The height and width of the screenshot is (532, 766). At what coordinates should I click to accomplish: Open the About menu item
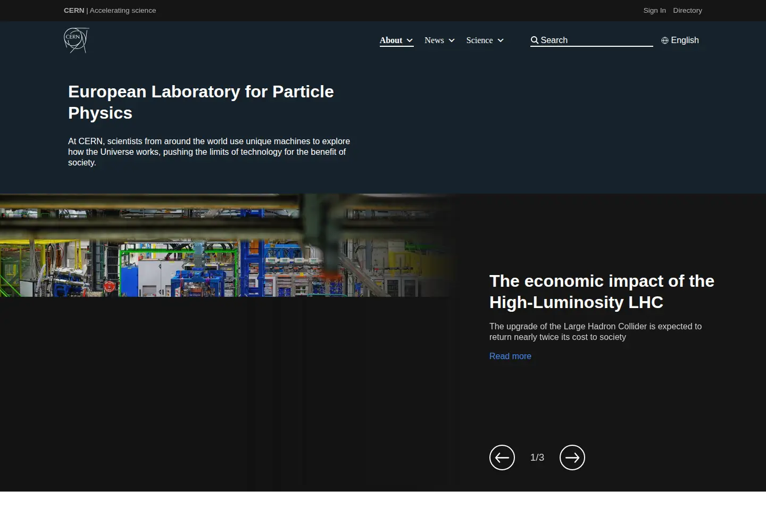point(391,40)
